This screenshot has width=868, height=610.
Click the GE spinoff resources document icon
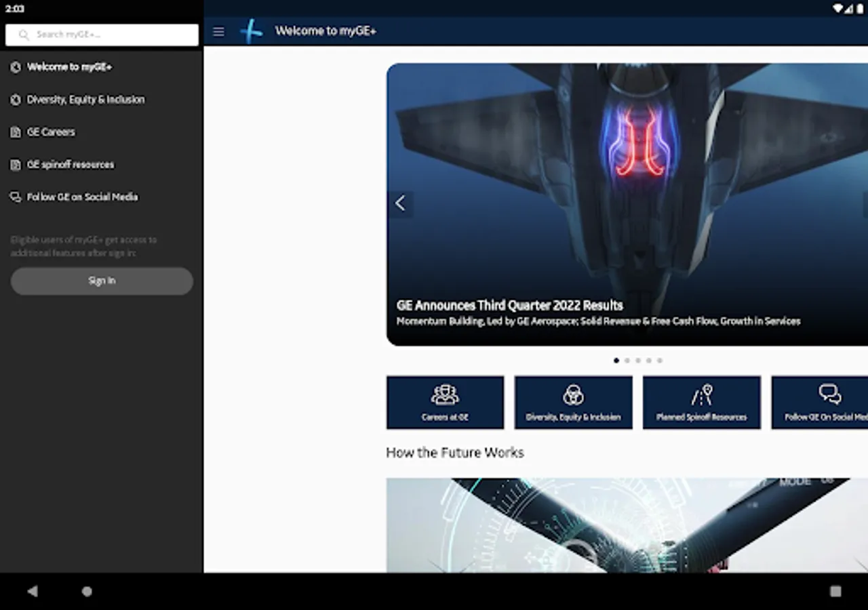pyautogui.click(x=16, y=165)
